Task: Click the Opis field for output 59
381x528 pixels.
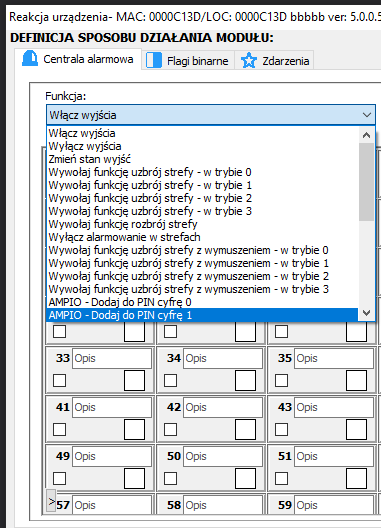Action: (x=334, y=505)
